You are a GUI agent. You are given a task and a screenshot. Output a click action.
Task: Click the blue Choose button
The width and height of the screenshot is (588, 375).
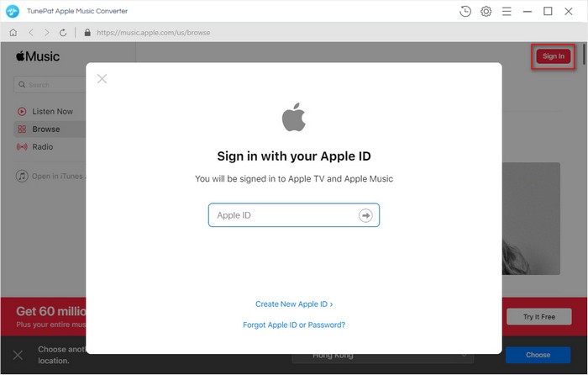(x=538, y=355)
